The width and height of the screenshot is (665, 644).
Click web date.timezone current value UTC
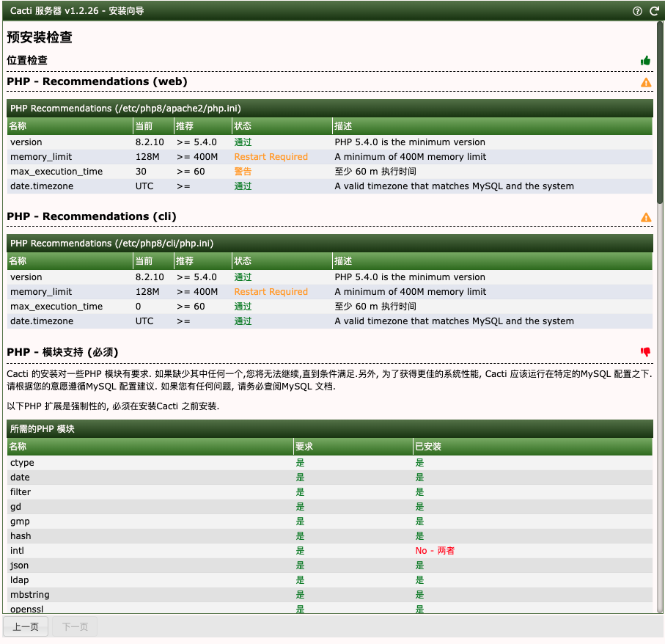coord(144,186)
